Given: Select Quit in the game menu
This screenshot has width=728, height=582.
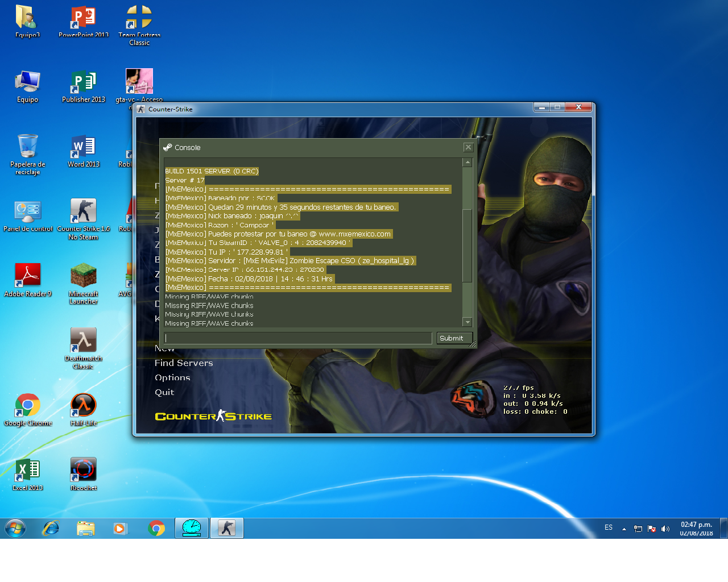Looking at the screenshot, I should [x=164, y=393].
